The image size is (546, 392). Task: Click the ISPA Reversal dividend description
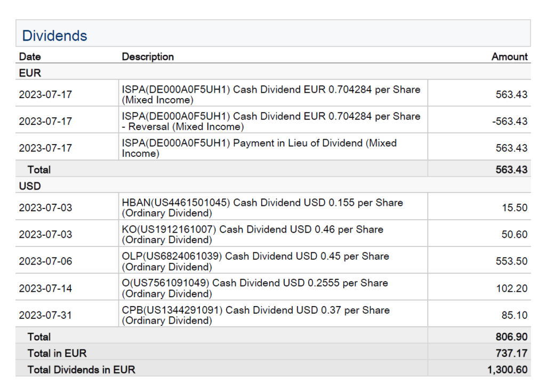pyautogui.click(x=271, y=121)
